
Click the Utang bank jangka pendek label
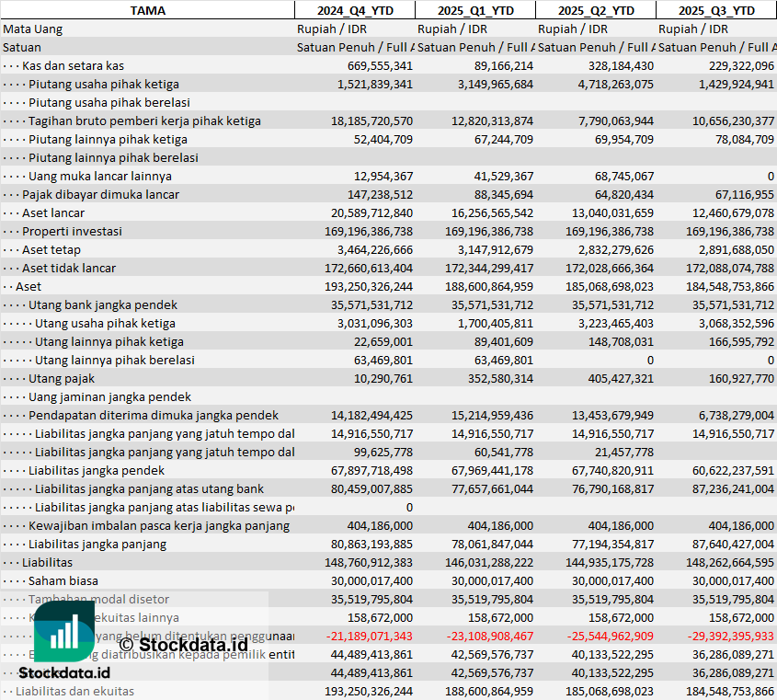(103, 304)
